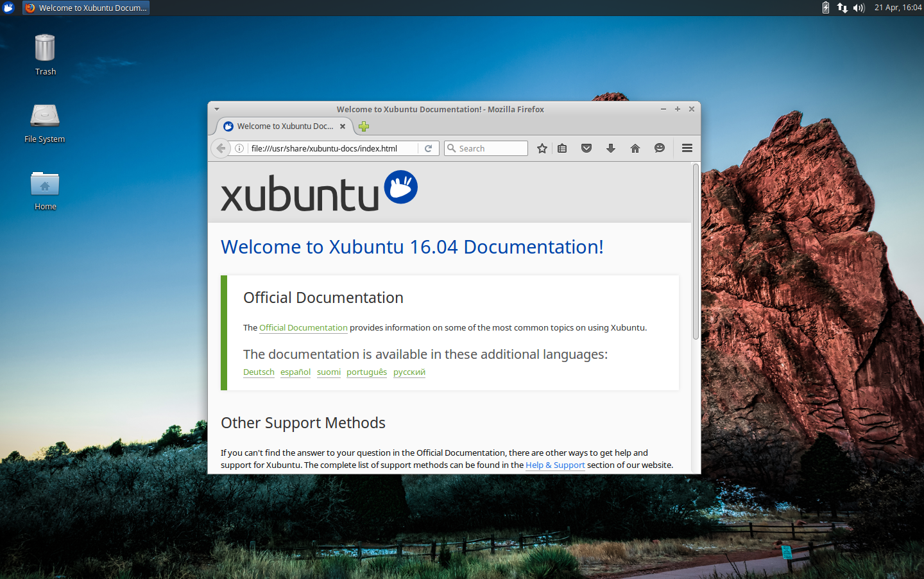Open the window menu via title bar arrow

point(216,109)
